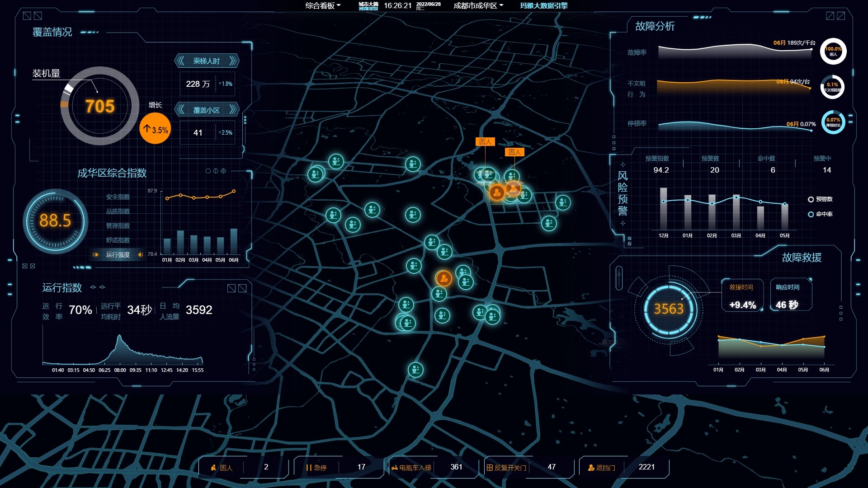The height and width of the screenshot is (488, 868).
Task: Click the 预警中 14 value
Action: (827, 170)
